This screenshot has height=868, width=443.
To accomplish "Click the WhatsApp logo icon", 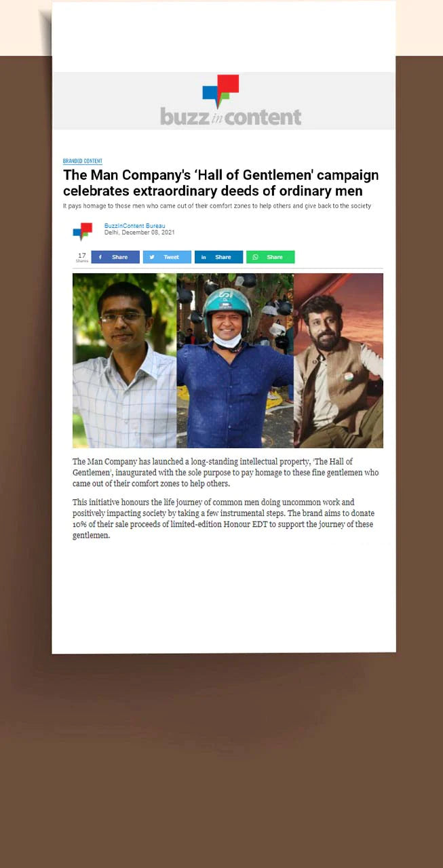I will 255,257.
